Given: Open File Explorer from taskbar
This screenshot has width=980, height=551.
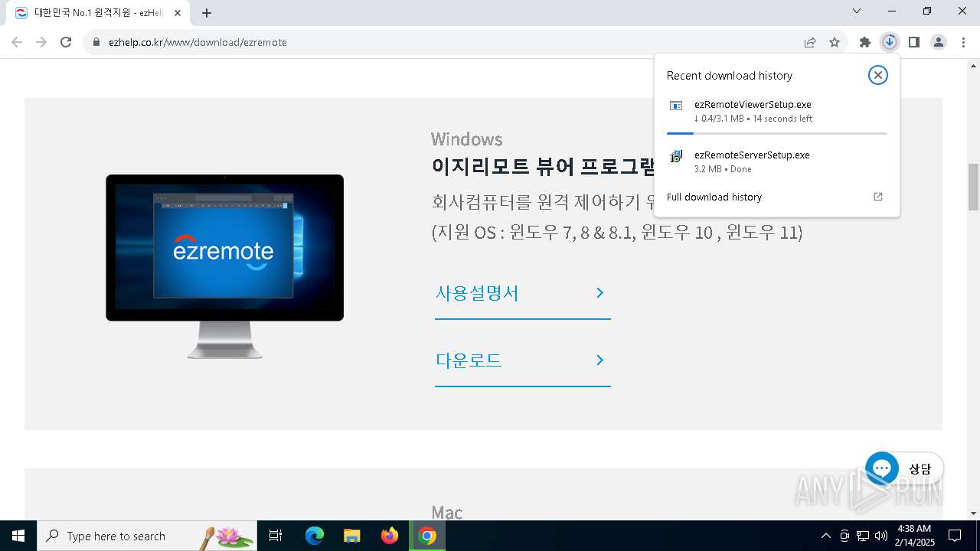Looking at the screenshot, I should click(x=351, y=536).
